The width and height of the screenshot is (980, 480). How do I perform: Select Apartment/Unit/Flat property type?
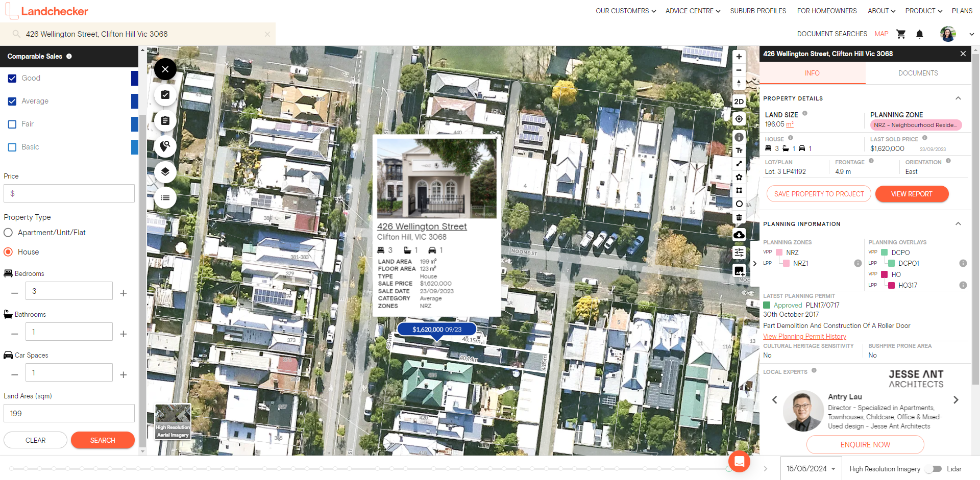pos(8,233)
